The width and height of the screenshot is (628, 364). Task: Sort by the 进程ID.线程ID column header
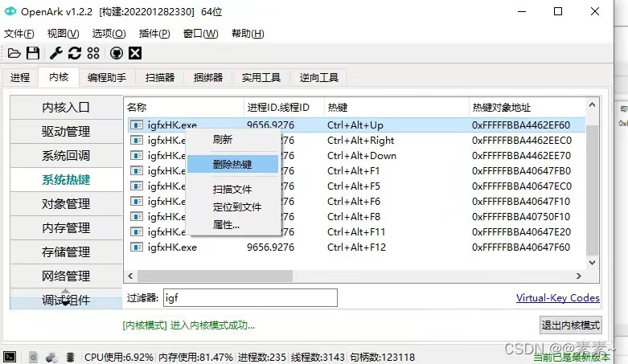coord(284,108)
